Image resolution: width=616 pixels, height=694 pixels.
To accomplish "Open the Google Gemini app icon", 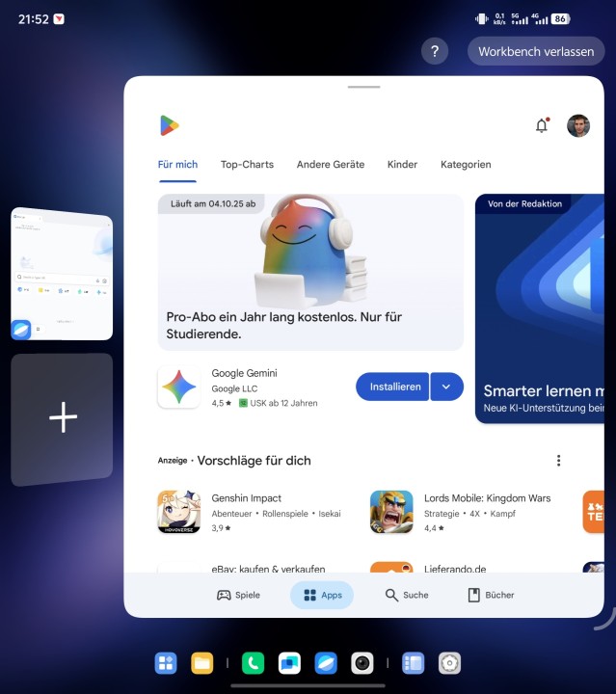I will pyautogui.click(x=178, y=387).
